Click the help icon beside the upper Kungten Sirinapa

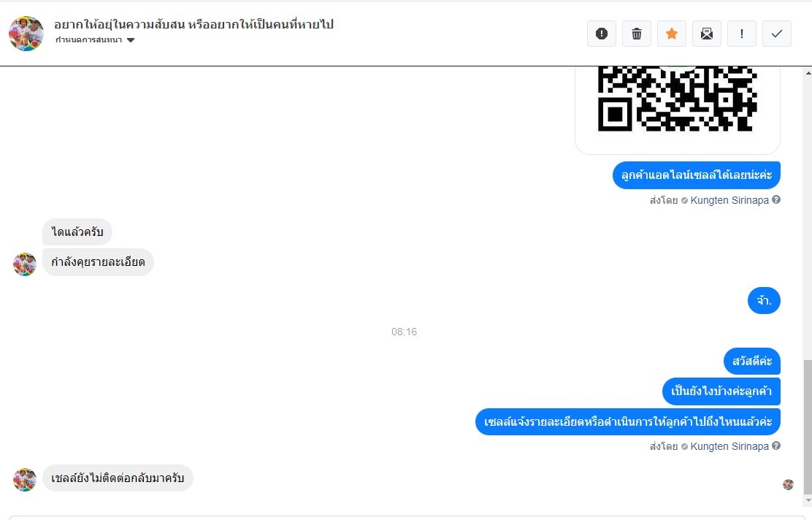tap(775, 199)
